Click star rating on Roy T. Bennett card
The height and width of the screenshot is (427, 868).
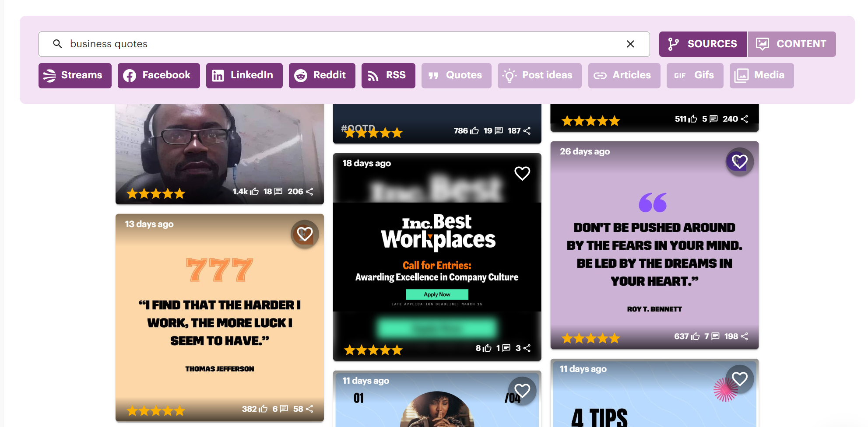click(x=591, y=338)
